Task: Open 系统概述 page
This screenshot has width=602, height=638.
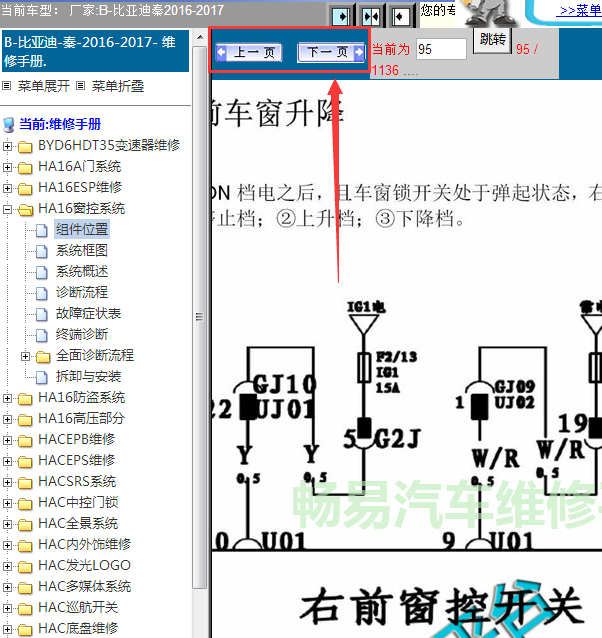Action: click(x=82, y=271)
